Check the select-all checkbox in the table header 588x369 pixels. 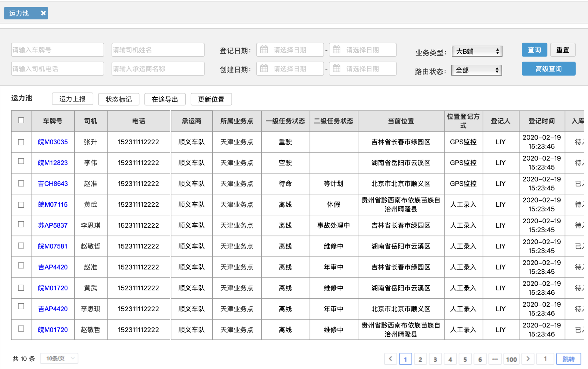[x=21, y=120]
